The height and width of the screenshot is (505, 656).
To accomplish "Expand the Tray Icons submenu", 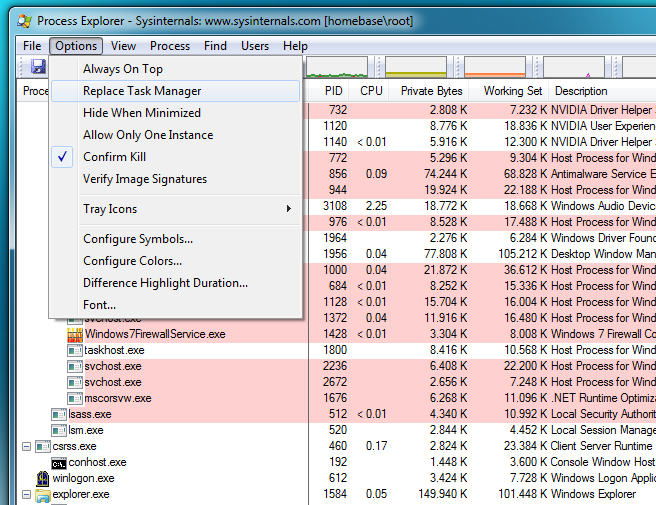I will [175, 209].
